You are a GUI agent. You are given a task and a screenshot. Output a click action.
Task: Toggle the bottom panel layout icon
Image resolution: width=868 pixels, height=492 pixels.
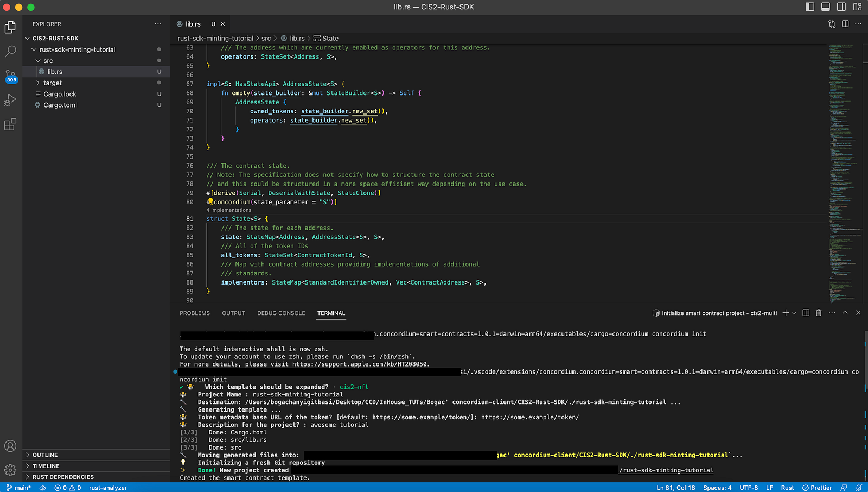826,7
